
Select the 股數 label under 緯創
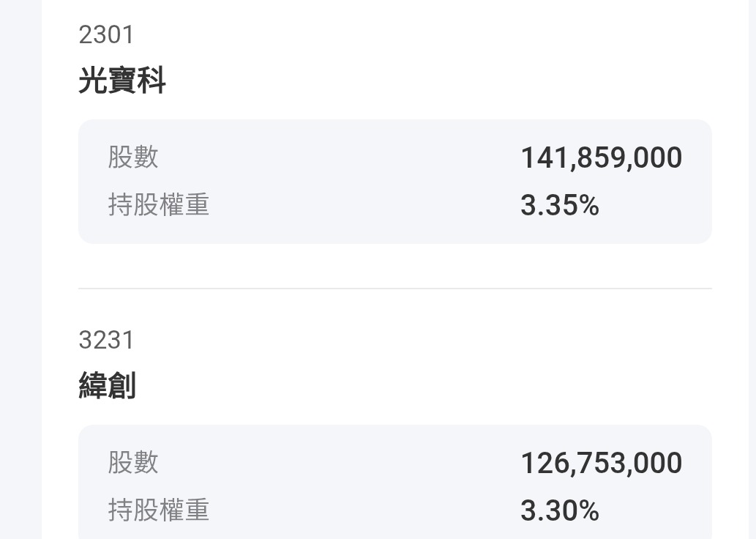coord(133,463)
